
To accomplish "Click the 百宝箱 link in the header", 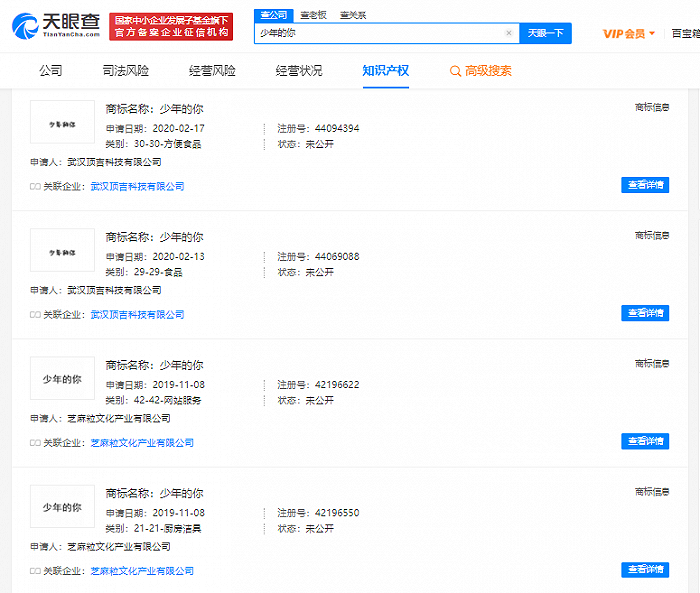I will point(686,33).
